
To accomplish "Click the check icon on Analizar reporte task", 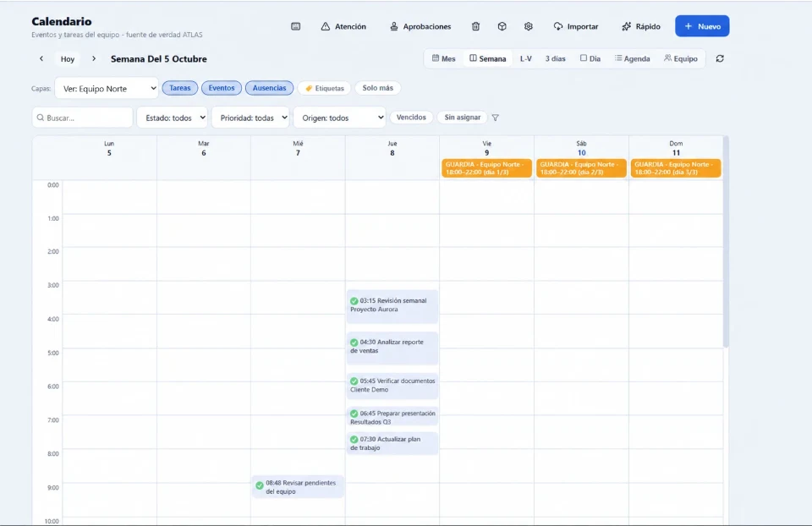I will (x=354, y=342).
